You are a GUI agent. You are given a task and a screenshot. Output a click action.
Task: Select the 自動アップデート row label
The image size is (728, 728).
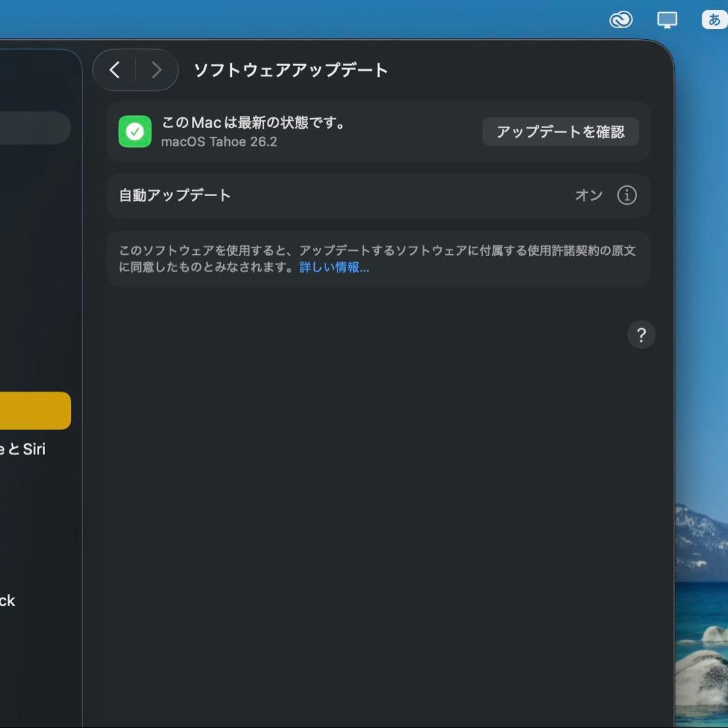pos(175,195)
